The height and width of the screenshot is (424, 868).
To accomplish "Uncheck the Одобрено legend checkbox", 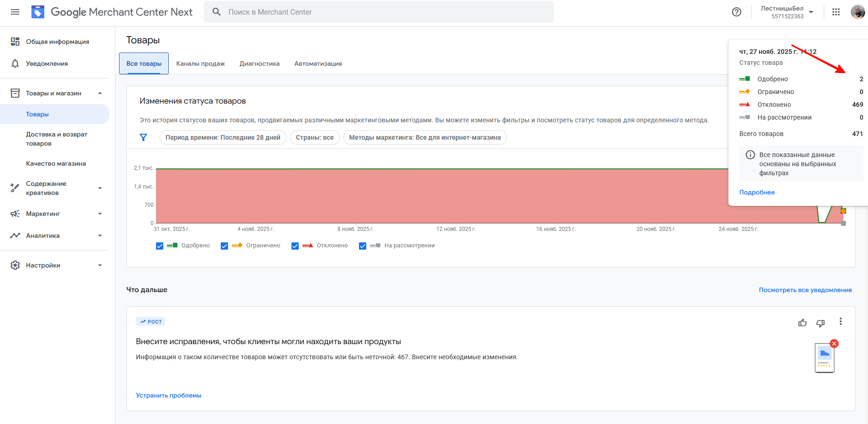I will click(160, 246).
